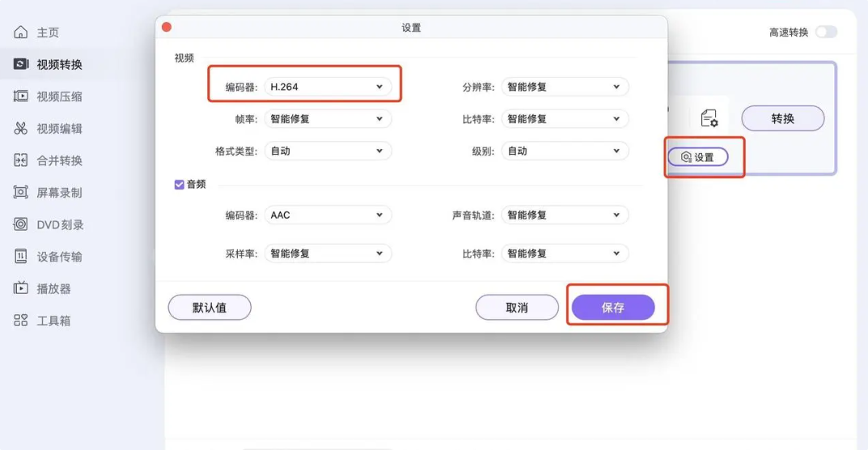Screen dimensions: 868x450
Task: Open DVD 刻录 section
Action: [x=61, y=225]
